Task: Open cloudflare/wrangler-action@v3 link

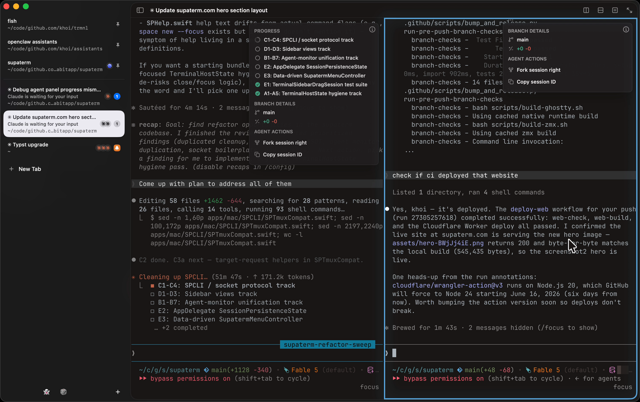Action: [x=447, y=286]
